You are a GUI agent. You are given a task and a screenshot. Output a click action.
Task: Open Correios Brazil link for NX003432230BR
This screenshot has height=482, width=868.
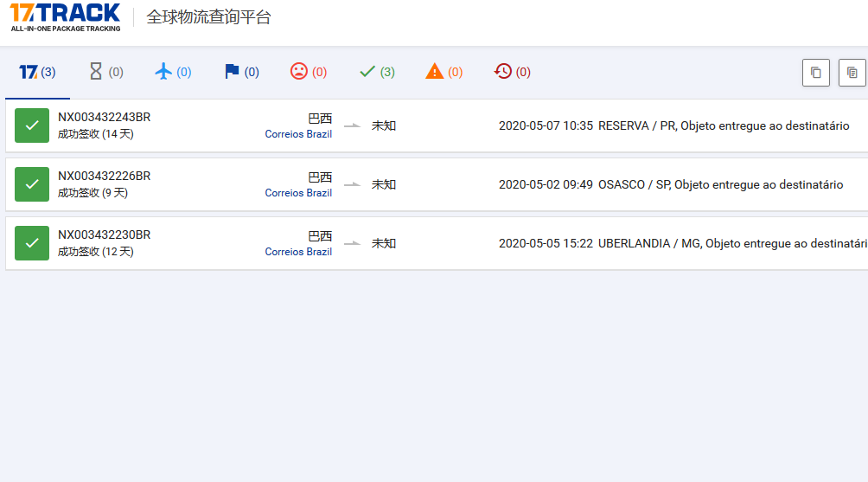[298, 252]
